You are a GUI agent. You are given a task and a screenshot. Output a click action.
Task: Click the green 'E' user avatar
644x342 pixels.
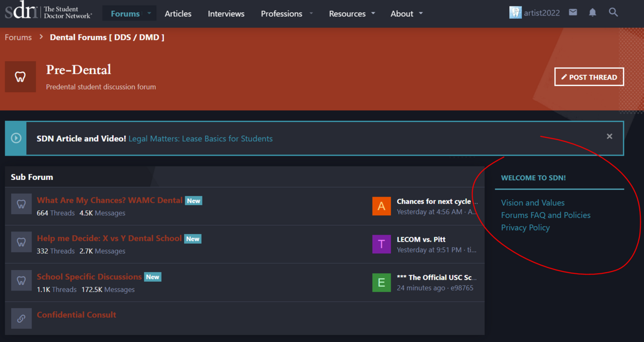(x=382, y=282)
